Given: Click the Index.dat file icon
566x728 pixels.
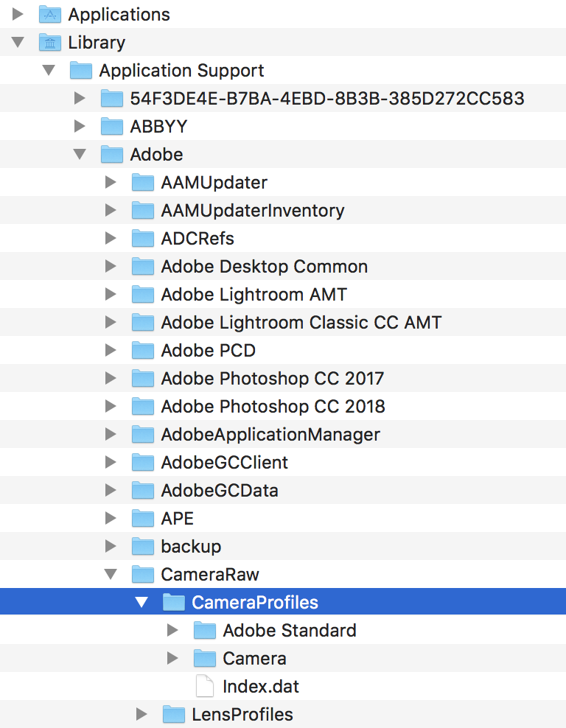Looking at the screenshot, I should click(205, 686).
